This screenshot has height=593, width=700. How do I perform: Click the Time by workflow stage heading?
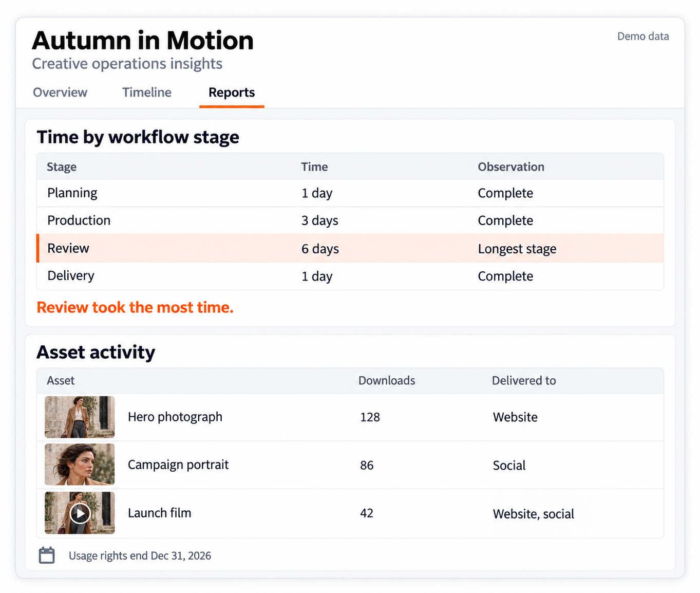tap(138, 137)
